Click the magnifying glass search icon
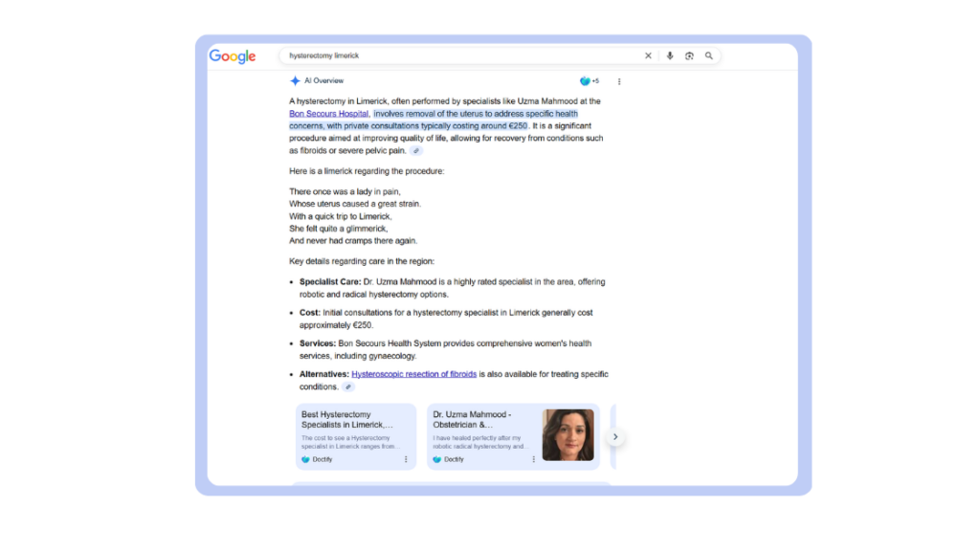The height and width of the screenshot is (551, 980). pyautogui.click(x=709, y=56)
